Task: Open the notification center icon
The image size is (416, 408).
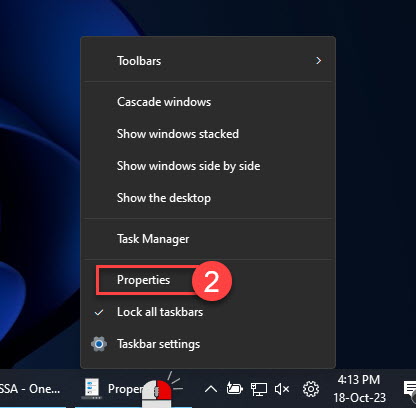Action: click(410, 389)
